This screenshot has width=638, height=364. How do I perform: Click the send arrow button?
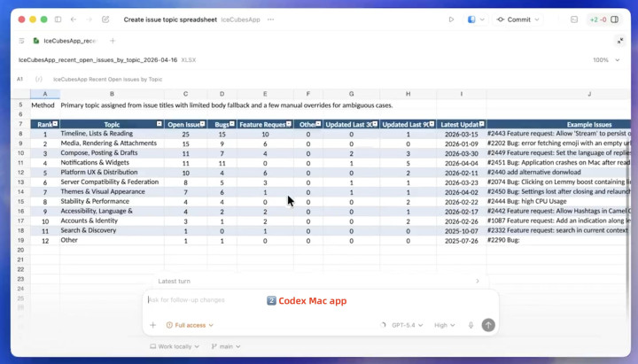(x=488, y=325)
